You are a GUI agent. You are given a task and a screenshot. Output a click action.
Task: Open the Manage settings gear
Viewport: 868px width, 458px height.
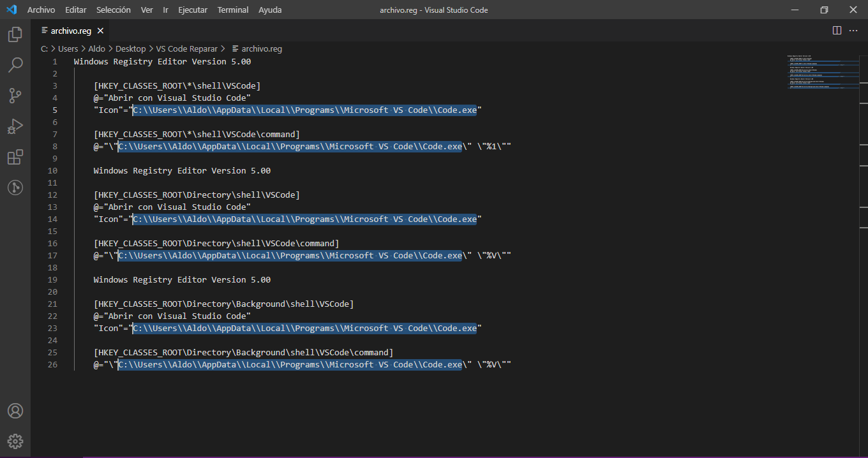click(15, 441)
